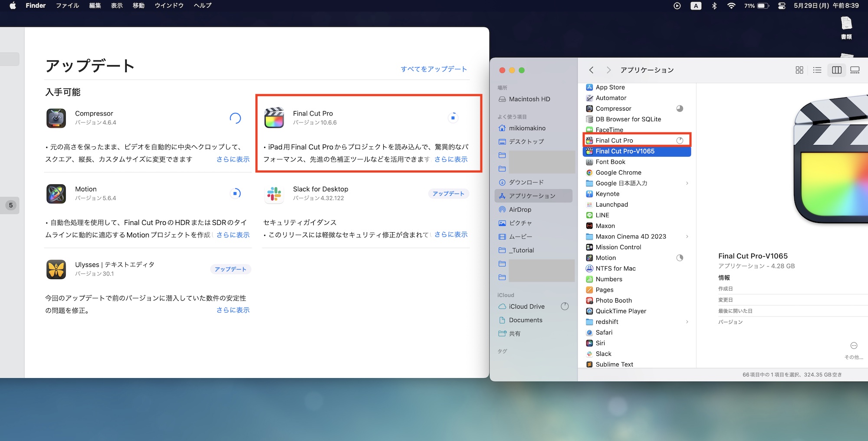868x441 pixels.
Task: Open ダウンロード in Finder sidebar
Action: (533, 182)
